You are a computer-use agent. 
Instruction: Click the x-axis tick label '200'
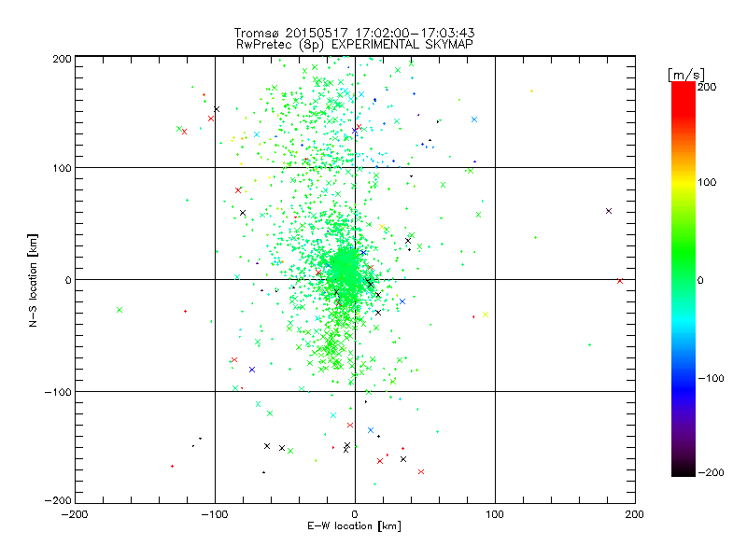click(x=635, y=514)
